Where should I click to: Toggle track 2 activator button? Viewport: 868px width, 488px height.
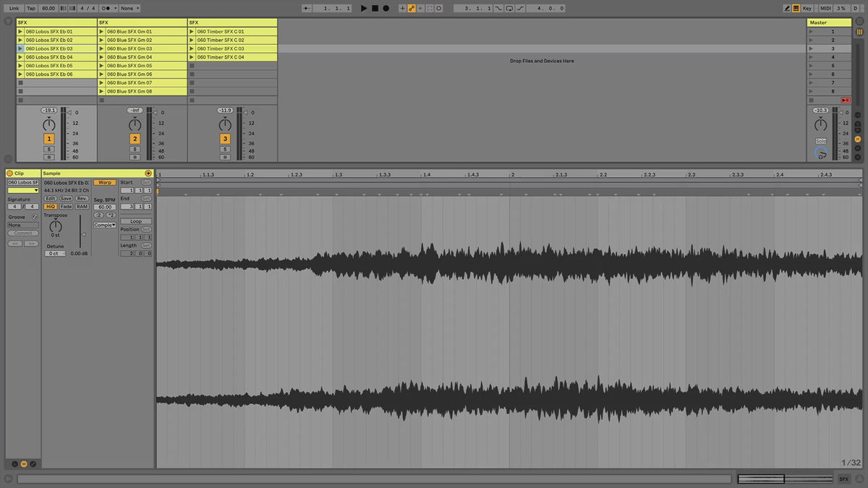135,139
